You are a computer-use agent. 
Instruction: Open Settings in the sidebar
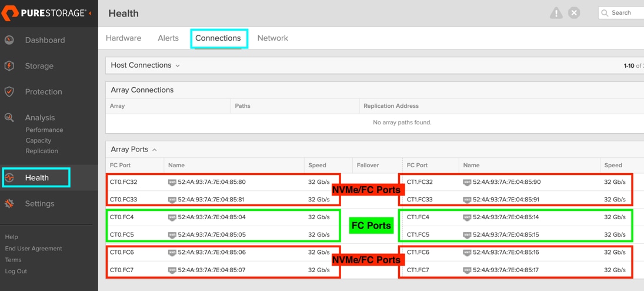tap(39, 204)
